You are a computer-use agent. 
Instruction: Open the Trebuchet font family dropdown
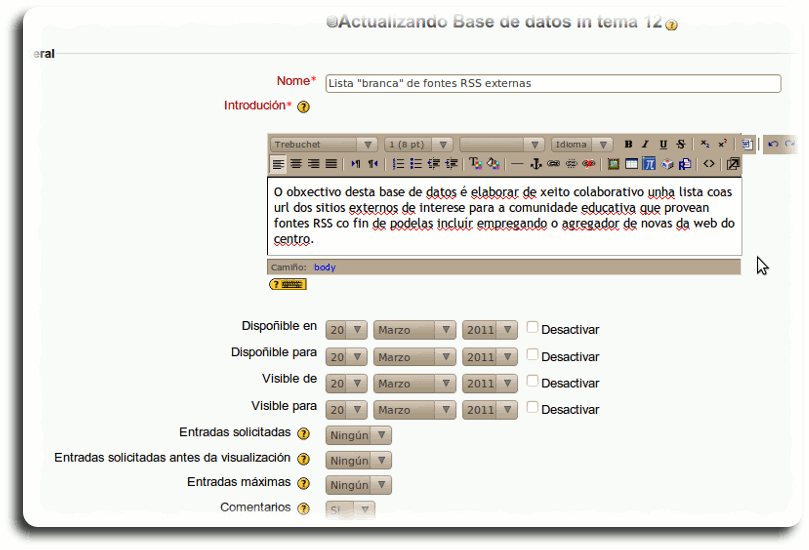[323, 144]
